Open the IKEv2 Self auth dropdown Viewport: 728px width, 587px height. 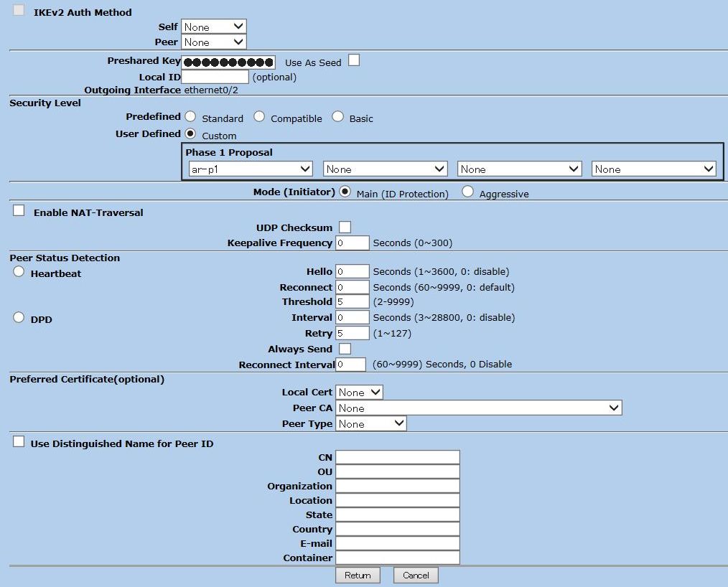point(213,27)
